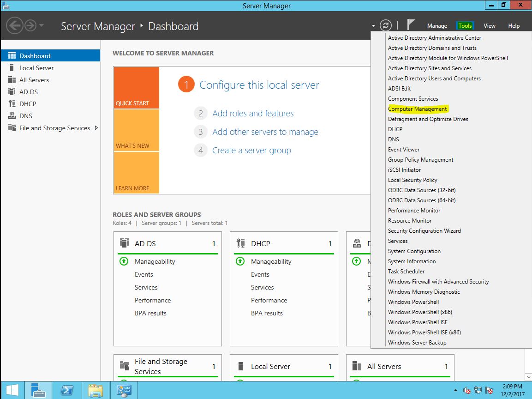
Task: Click the back navigation arrow
Action: point(14,25)
